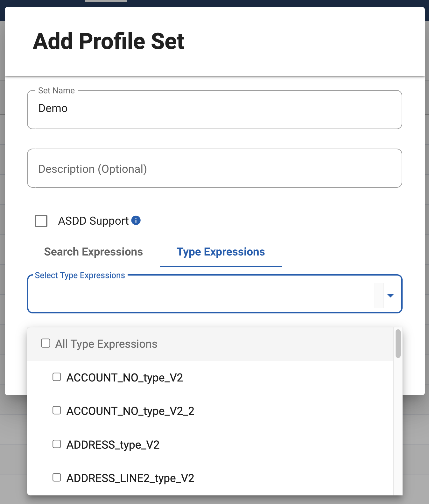429x504 pixels.
Task: Check the ADDRESS_type_V2 checkbox
Action: click(x=57, y=444)
